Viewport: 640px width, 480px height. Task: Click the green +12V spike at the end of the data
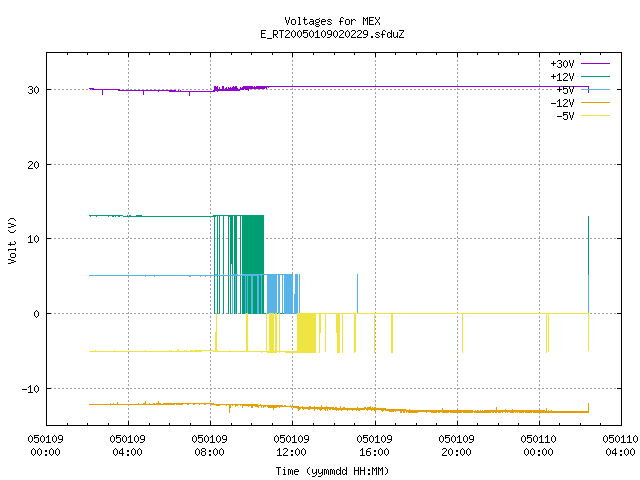pos(588,245)
